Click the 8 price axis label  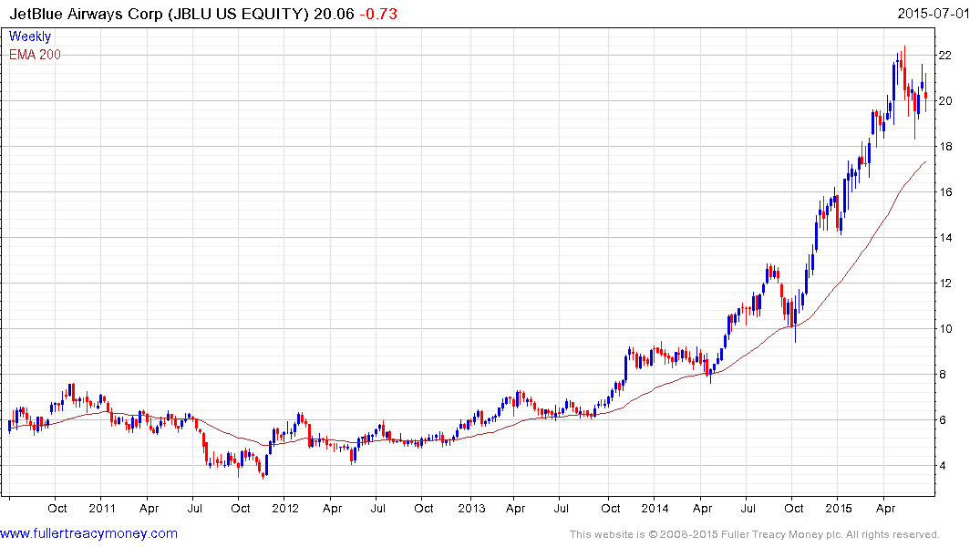click(x=944, y=375)
